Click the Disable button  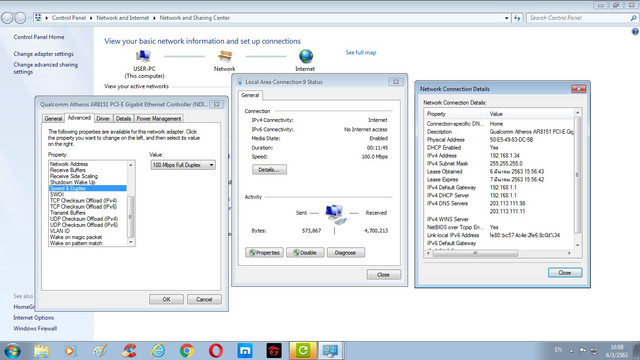point(305,253)
